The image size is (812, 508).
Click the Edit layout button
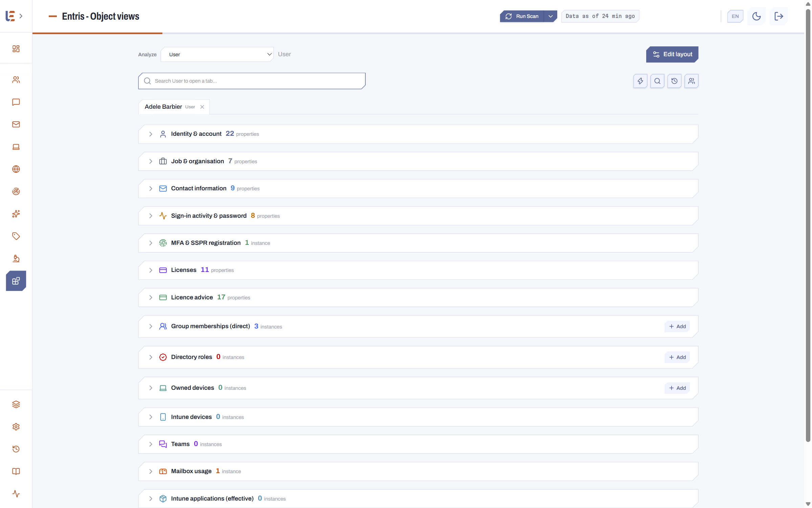pyautogui.click(x=672, y=55)
